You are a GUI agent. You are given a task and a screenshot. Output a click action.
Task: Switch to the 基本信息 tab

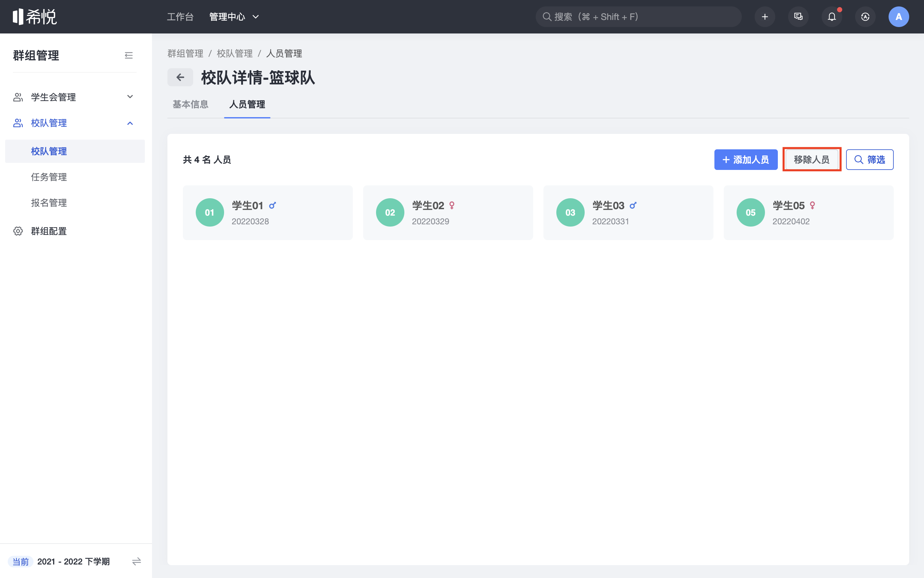pos(191,104)
